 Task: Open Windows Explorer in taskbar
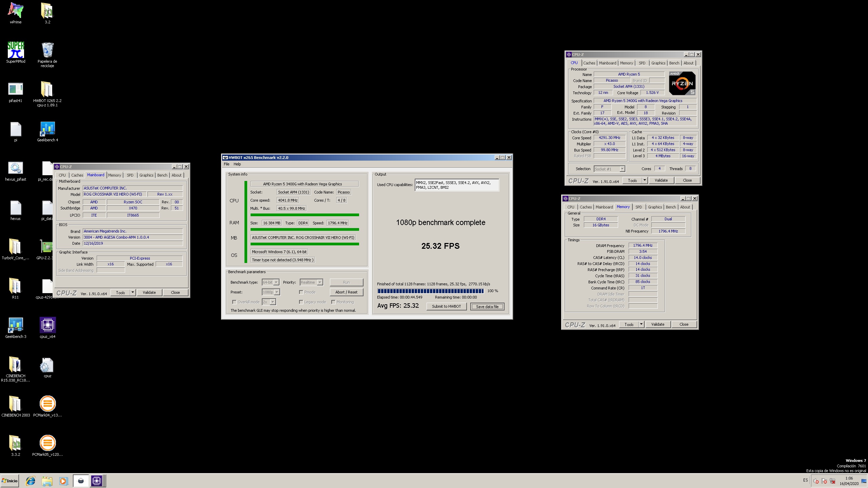(47, 481)
